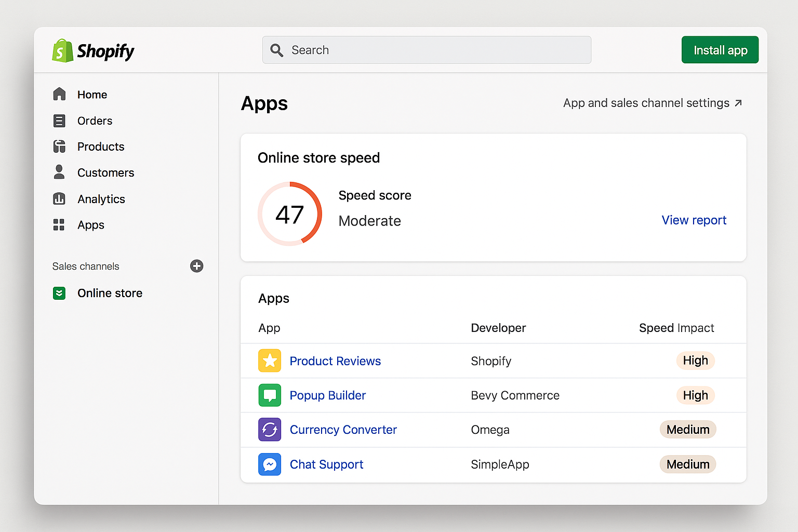Open Orders in the sidebar
This screenshot has height=532, width=798.
coord(95,121)
